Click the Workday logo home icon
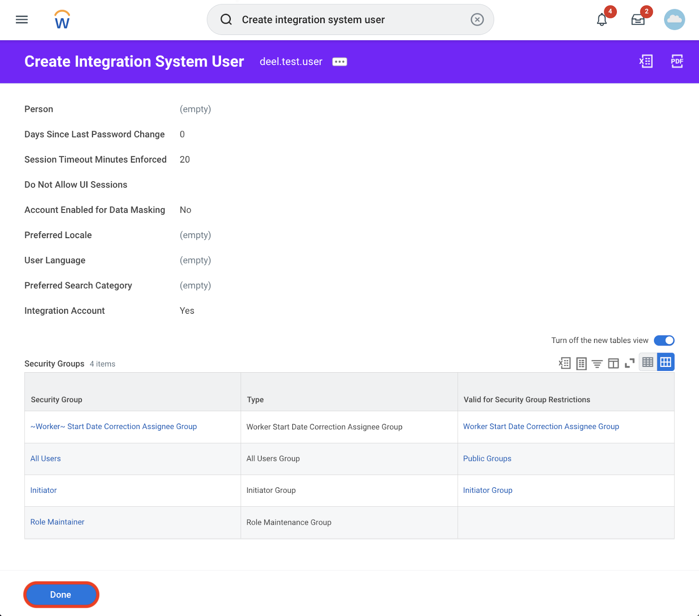The height and width of the screenshot is (616, 699). click(x=62, y=20)
